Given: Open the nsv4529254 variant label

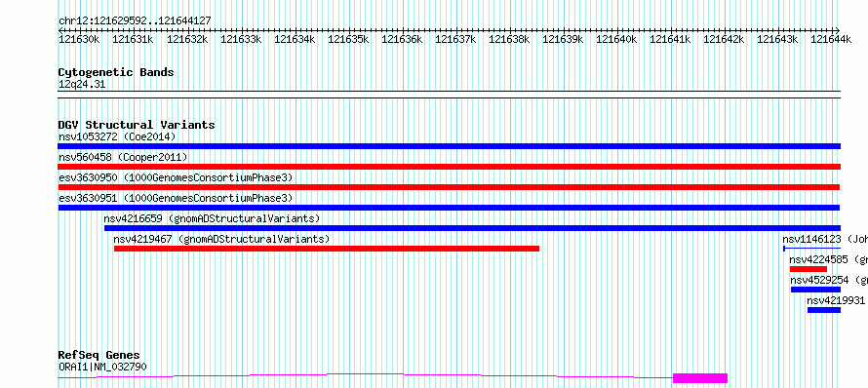Looking at the screenshot, I should (x=829, y=280).
